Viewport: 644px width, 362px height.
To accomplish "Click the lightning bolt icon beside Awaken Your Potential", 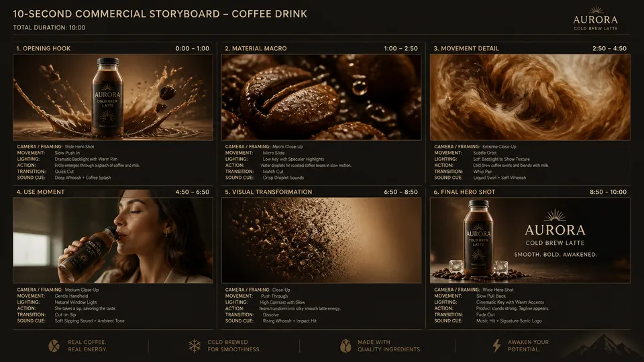I will click(x=496, y=346).
